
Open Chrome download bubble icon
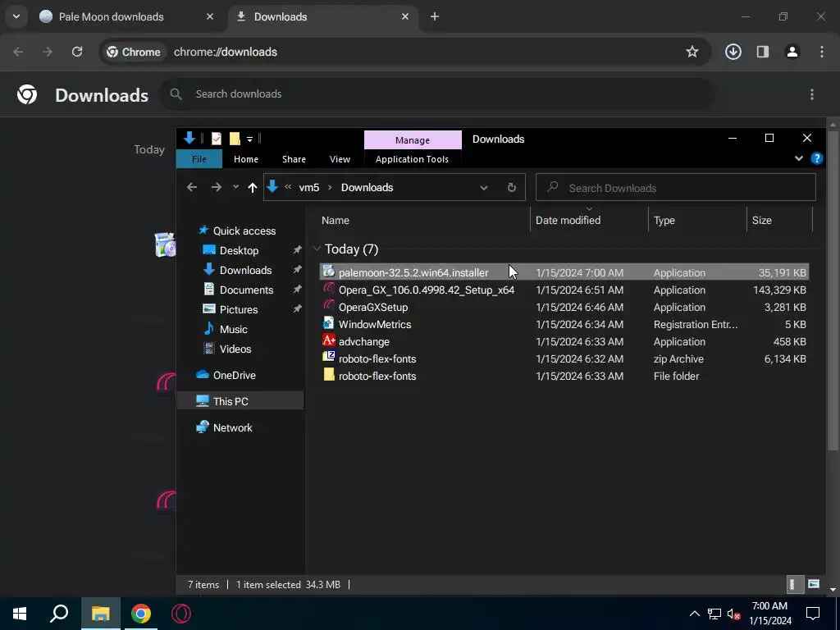[733, 52]
